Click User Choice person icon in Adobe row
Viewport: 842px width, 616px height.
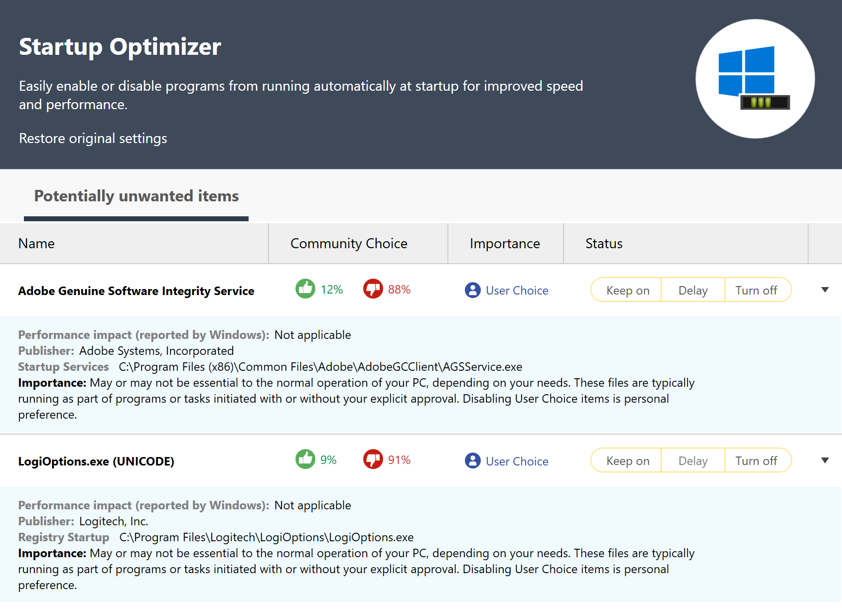(473, 290)
